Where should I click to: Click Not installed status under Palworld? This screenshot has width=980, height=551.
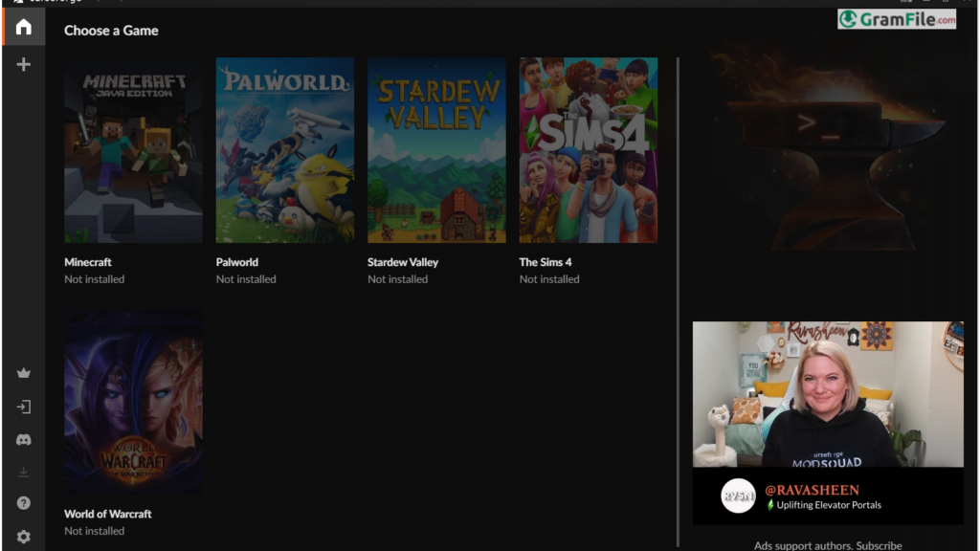tap(246, 279)
